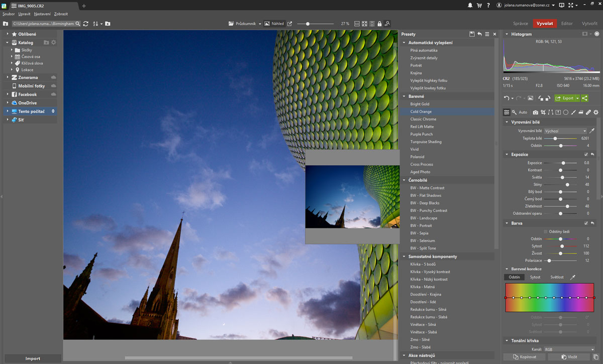Select the retouching brush tool
Viewport: 603px width, 364px height.
click(588, 112)
